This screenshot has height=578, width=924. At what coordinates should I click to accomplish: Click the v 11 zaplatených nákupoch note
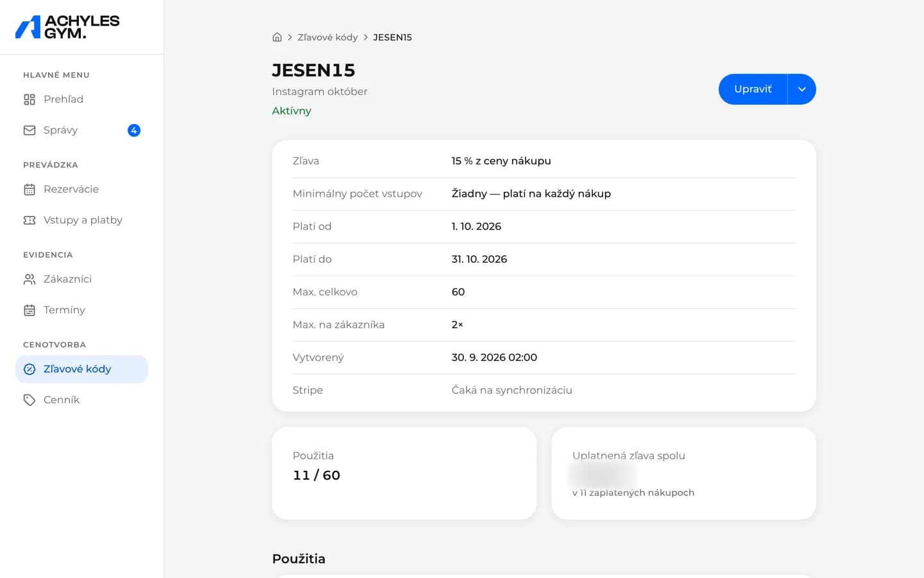pos(633,493)
